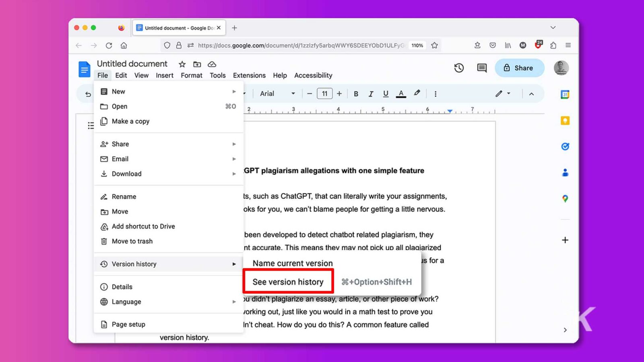Viewport: 644px width, 362px height.
Task: Toggle underline formatting
Action: click(386, 94)
